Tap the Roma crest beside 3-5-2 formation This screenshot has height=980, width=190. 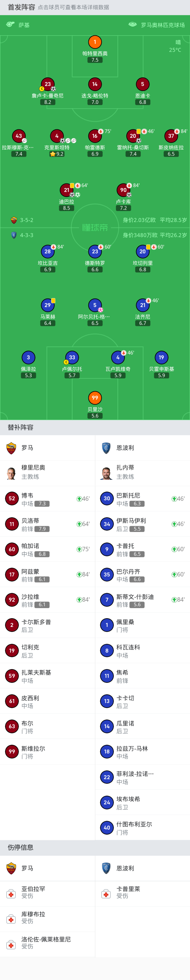pos(14,220)
